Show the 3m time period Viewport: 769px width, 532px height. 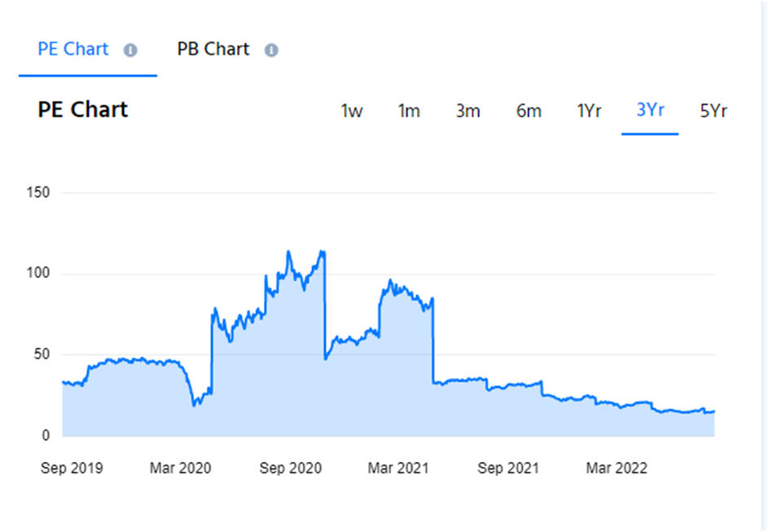pyautogui.click(x=468, y=112)
